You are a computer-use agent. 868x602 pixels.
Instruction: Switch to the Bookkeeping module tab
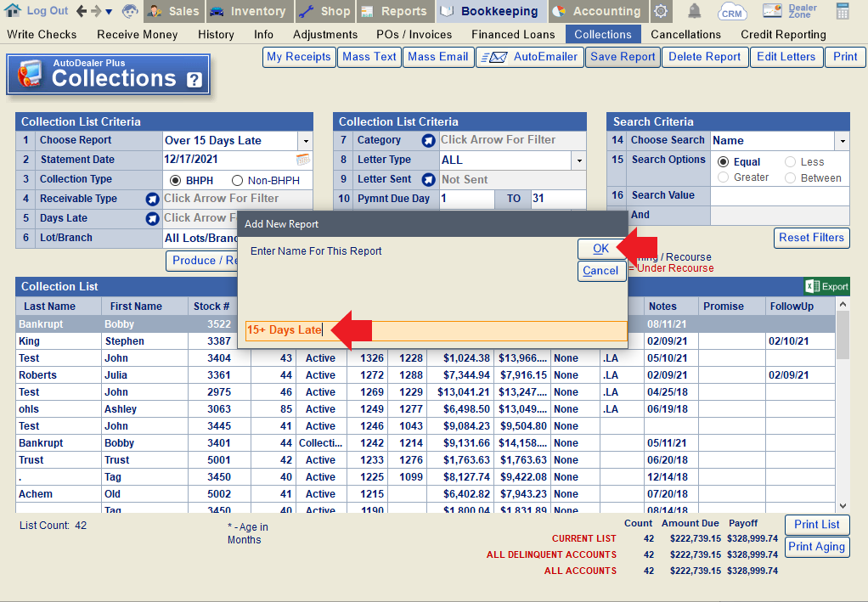[x=492, y=11]
